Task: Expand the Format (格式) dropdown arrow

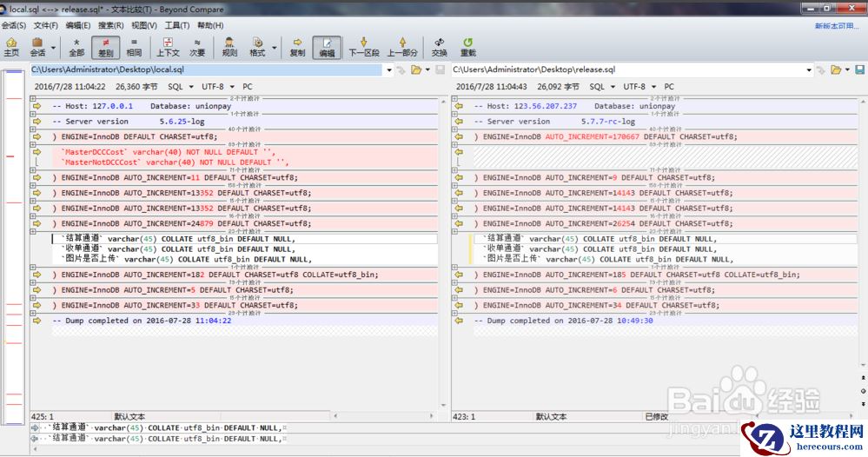Action: (x=275, y=48)
